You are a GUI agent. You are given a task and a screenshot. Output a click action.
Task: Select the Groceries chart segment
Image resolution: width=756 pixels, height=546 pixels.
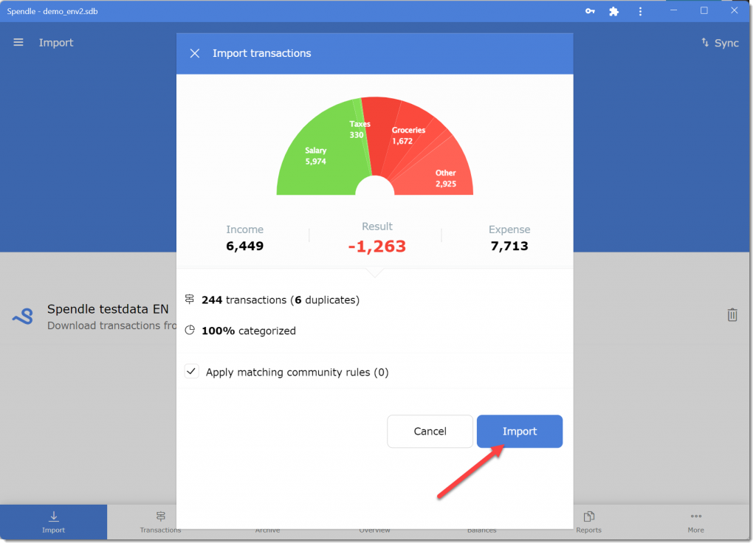click(410, 135)
